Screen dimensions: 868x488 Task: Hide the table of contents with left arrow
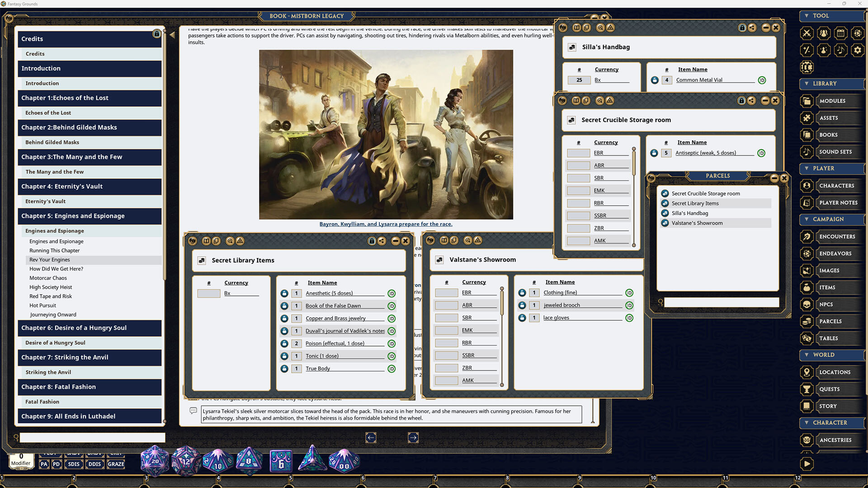pyautogui.click(x=172, y=35)
